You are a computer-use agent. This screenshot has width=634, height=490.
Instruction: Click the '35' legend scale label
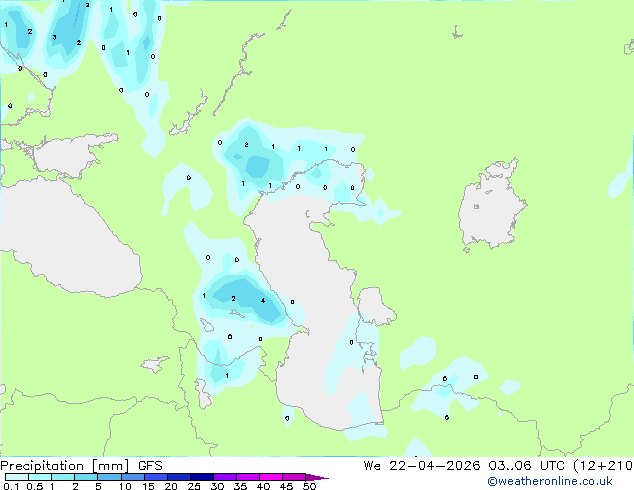point(240,486)
